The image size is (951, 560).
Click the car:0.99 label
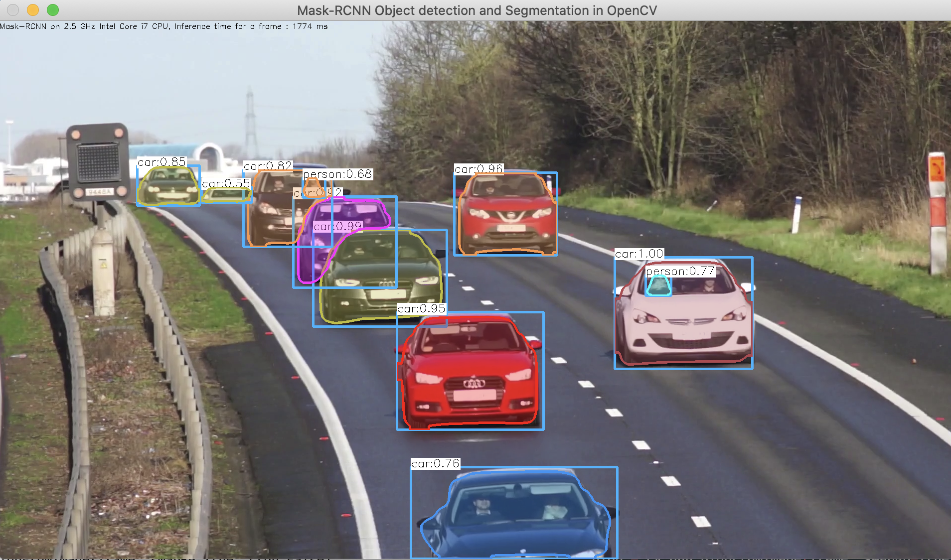[x=338, y=226]
